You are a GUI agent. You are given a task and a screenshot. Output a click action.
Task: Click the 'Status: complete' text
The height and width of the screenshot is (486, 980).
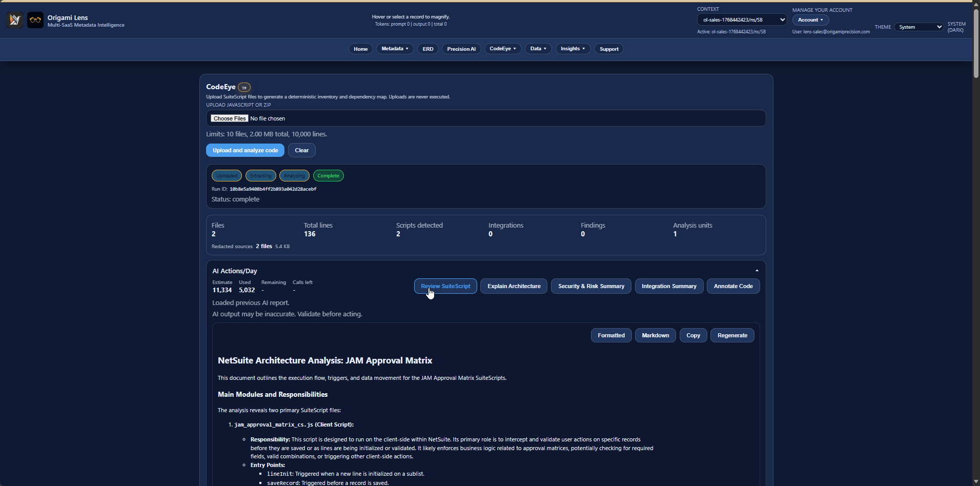[235, 199]
